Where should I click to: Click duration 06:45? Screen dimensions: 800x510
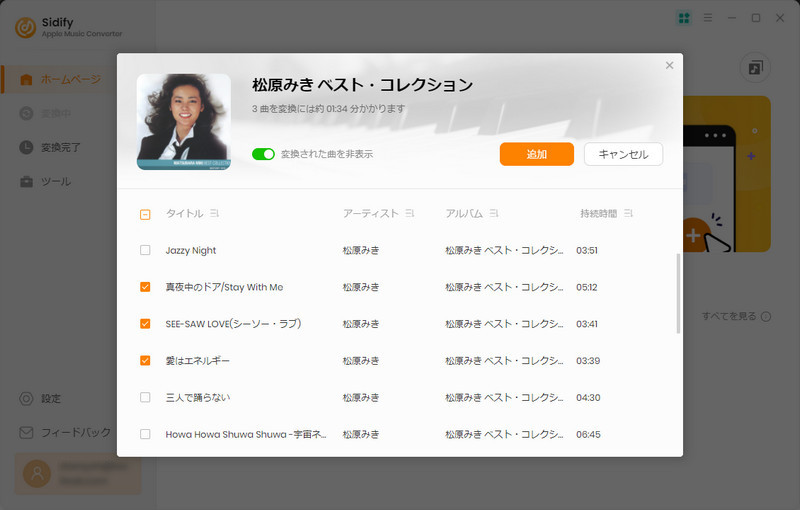click(588, 435)
